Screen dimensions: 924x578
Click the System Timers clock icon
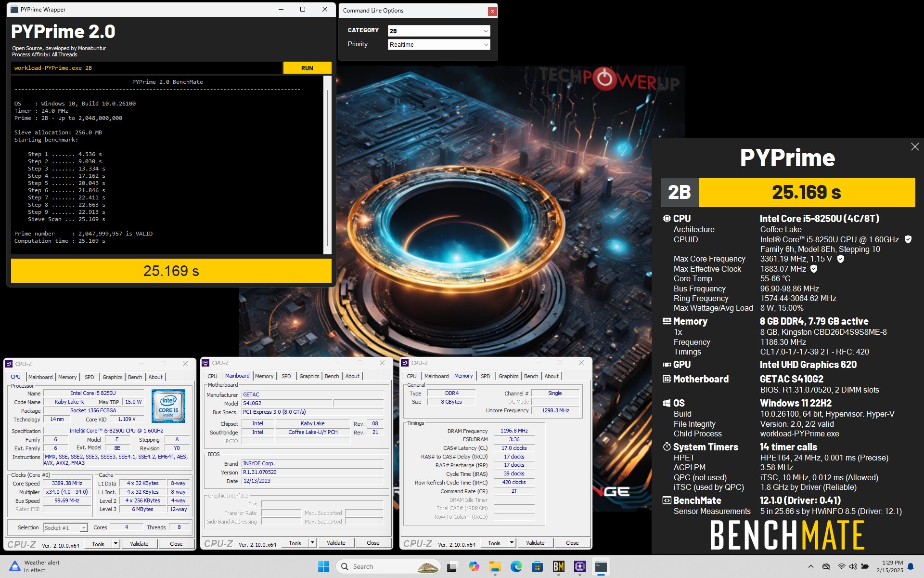[667, 447]
